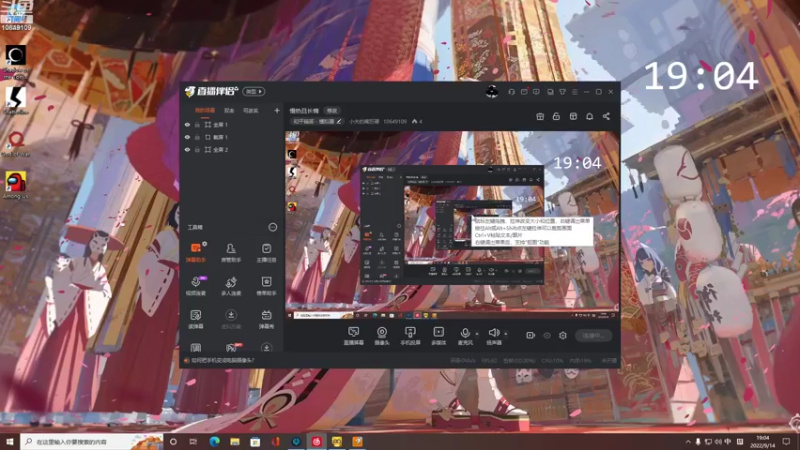Image resolution: width=800 pixels, height=450 pixels.
Task: Hide the 截屏 1 source with eye icon
Action: (187, 137)
